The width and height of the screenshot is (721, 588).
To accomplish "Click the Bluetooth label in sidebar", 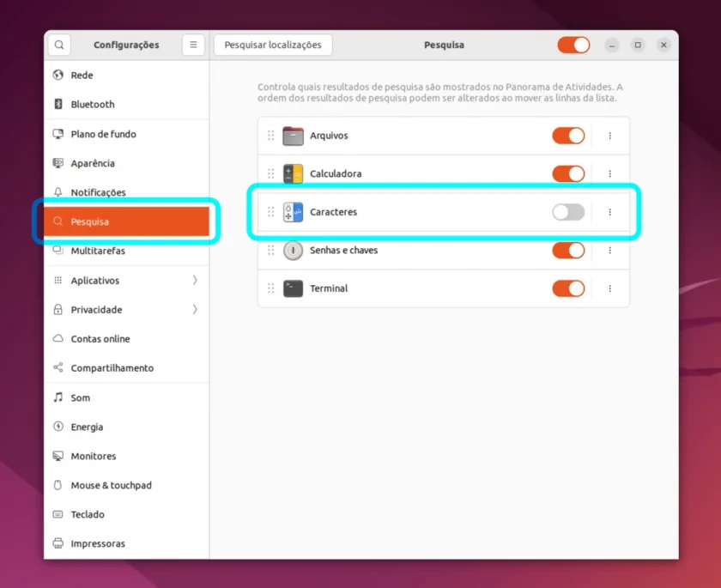I will (93, 105).
